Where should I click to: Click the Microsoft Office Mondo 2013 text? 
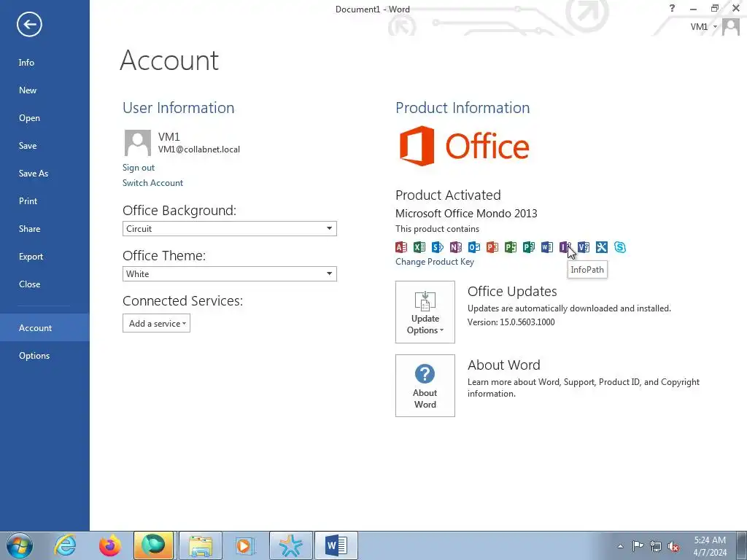coord(466,214)
